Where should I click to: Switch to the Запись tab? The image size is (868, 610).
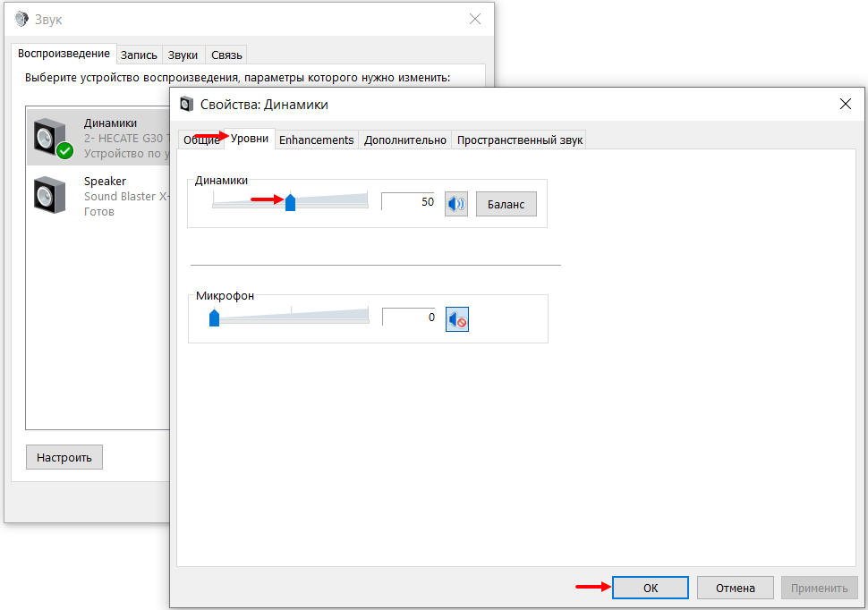(x=139, y=55)
